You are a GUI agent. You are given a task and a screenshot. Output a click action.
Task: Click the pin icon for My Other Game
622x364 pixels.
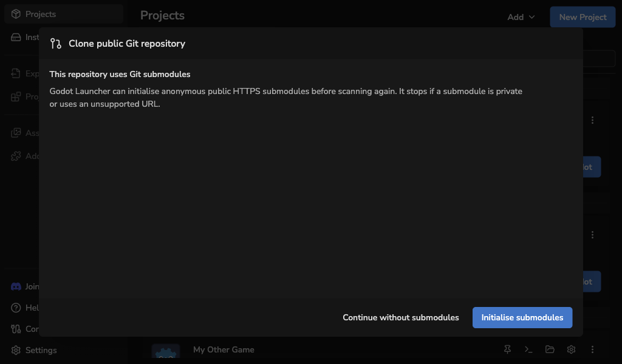[507, 349]
